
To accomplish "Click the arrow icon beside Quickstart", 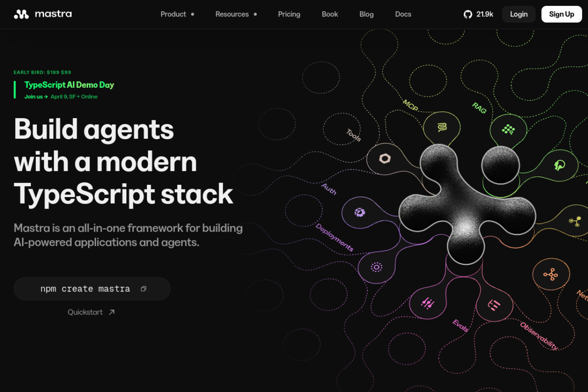I will coord(112,312).
